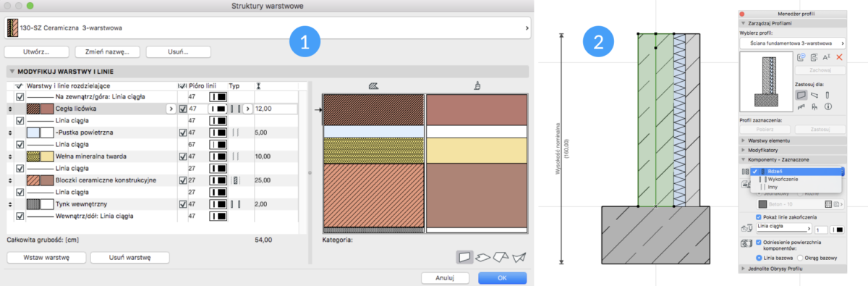The height and width of the screenshot is (286, 868).
Task: Click the new profile icon in Menedżer profili
Action: click(x=801, y=57)
